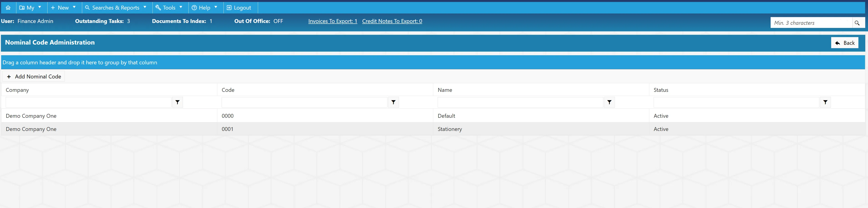Go to the Home icon
The image size is (868, 208).
8,8
